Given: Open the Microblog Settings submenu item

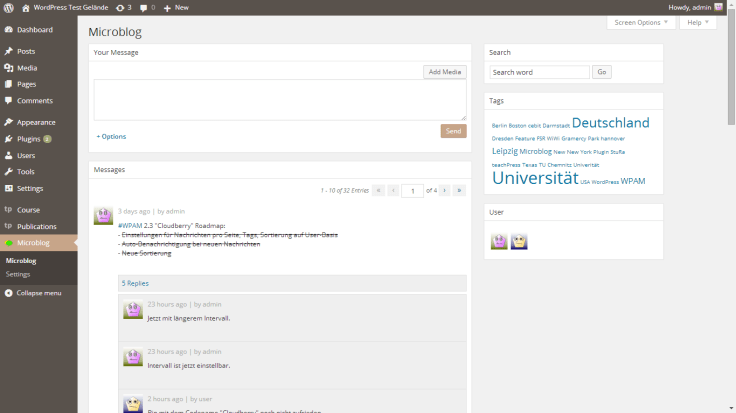Looking at the screenshot, I should pos(18,275).
